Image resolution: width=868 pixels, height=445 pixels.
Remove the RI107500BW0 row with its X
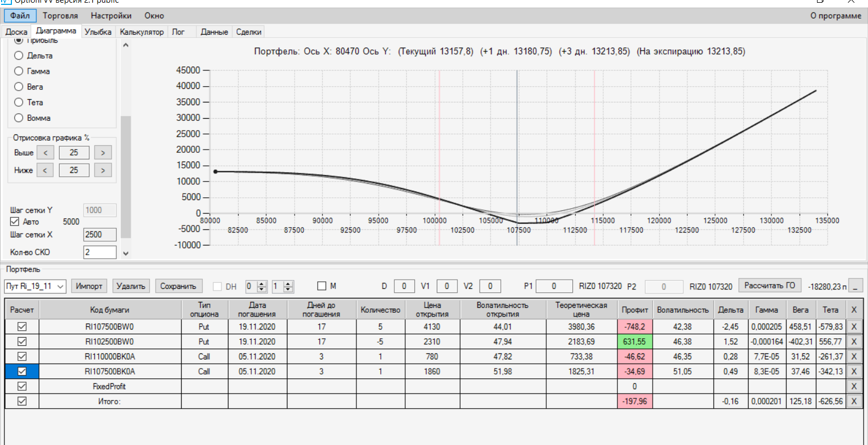[x=854, y=327]
